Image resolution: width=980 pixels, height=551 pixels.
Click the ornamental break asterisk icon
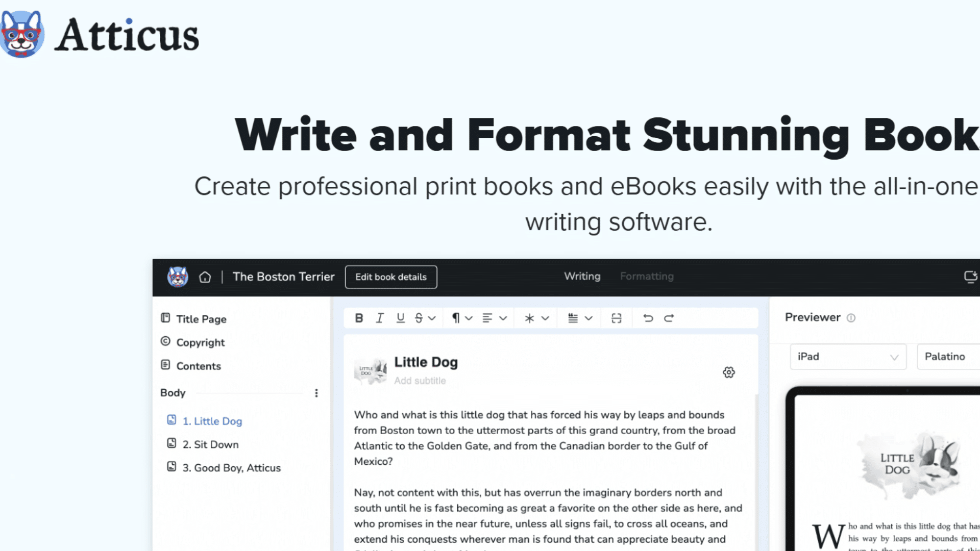tap(530, 318)
